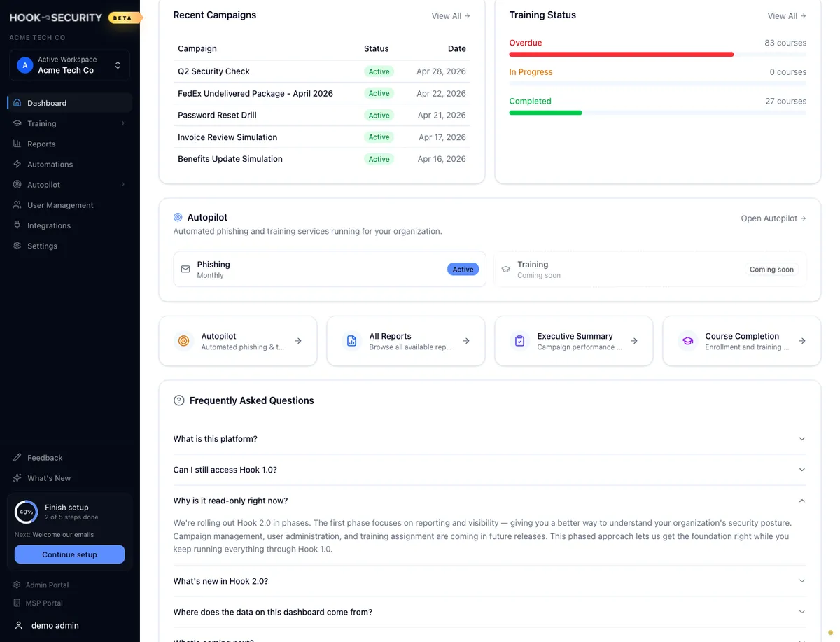840x642 pixels.
Task: Open the Active Workspace switcher dropdown
Action: [x=70, y=65]
